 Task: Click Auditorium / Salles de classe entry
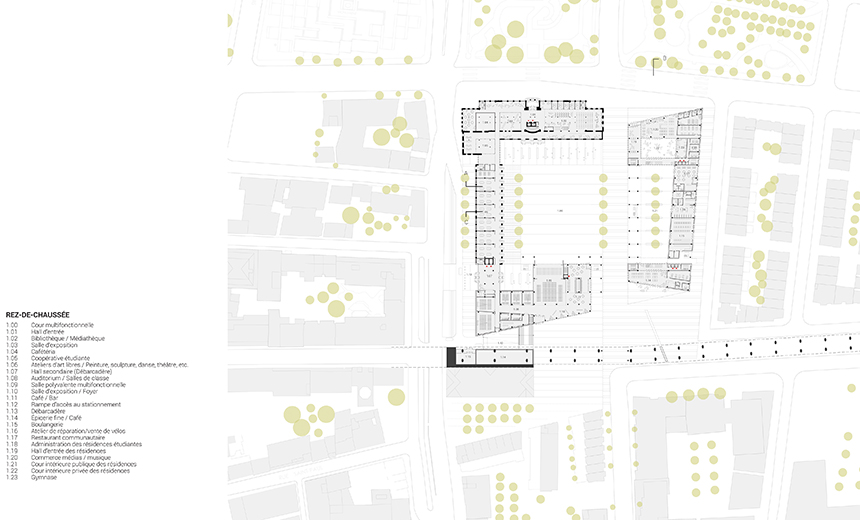(72, 378)
